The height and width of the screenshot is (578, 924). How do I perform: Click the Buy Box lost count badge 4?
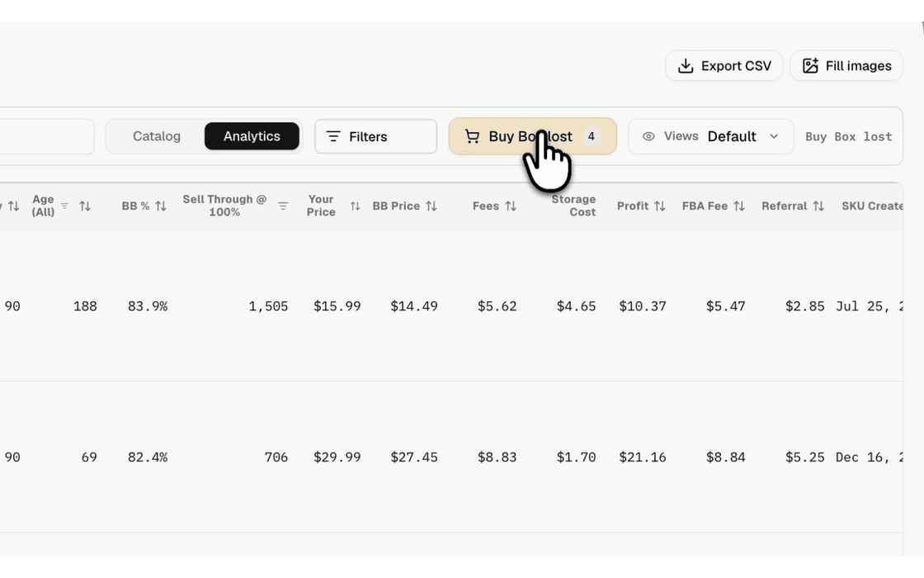pyautogui.click(x=591, y=136)
